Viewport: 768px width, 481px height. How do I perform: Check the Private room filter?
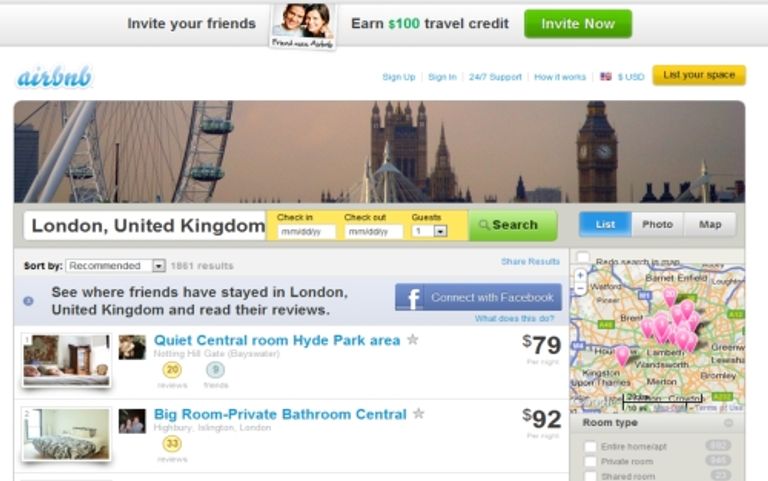coord(591,461)
